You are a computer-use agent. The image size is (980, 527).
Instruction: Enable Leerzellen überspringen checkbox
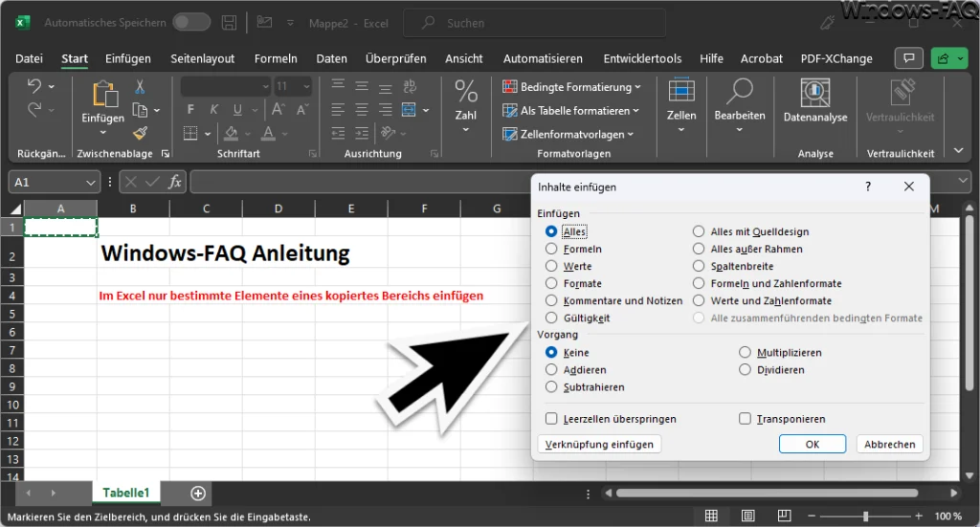point(550,418)
